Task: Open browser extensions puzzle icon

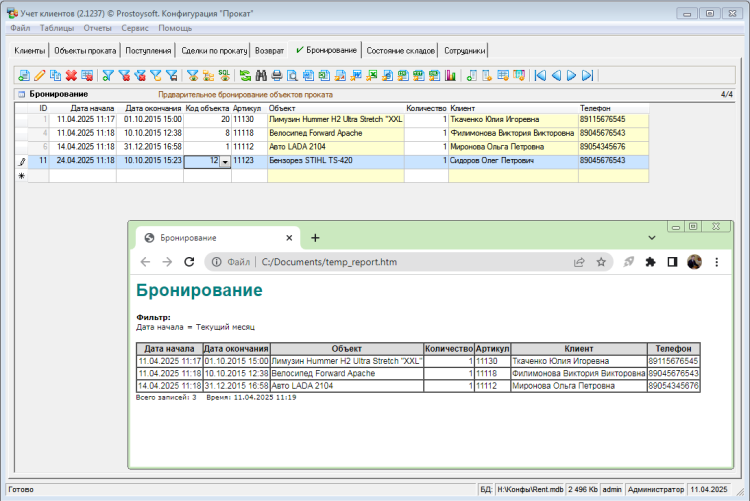Action: click(650, 262)
